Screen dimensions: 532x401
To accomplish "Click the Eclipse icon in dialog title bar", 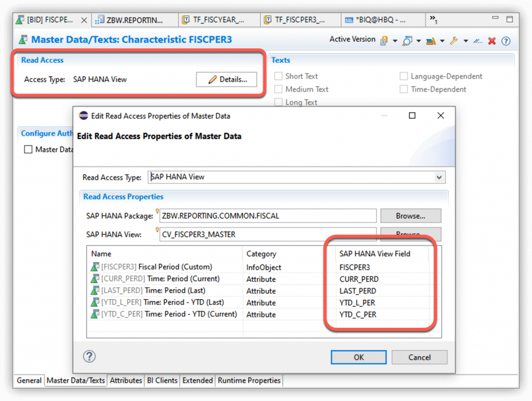I will click(83, 116).
